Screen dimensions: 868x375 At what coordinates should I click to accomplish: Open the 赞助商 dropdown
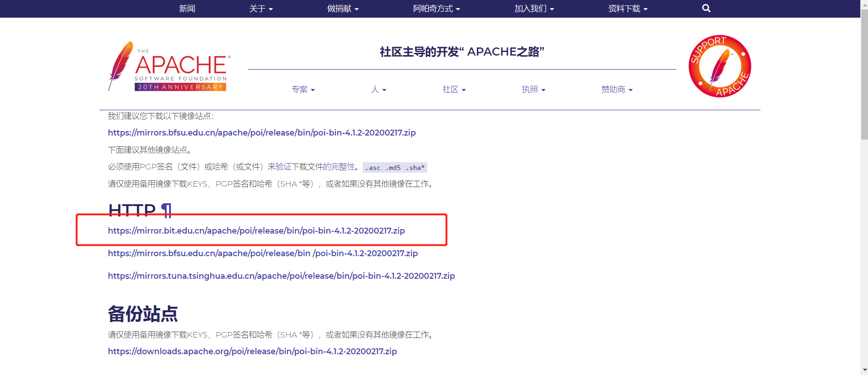pyautogui.click(x=617, y=89)
